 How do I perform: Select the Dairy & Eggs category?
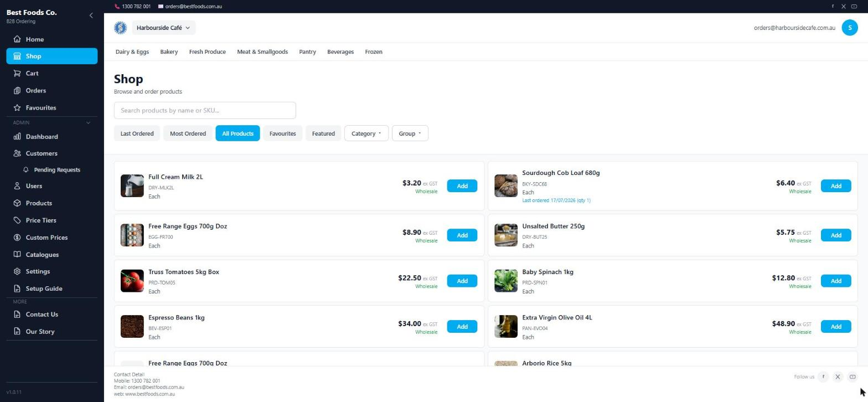click(x=132, y=52)
